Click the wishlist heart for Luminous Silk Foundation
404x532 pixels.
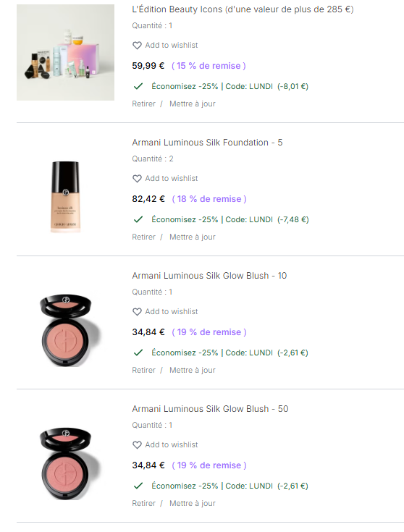click(137, 179)
